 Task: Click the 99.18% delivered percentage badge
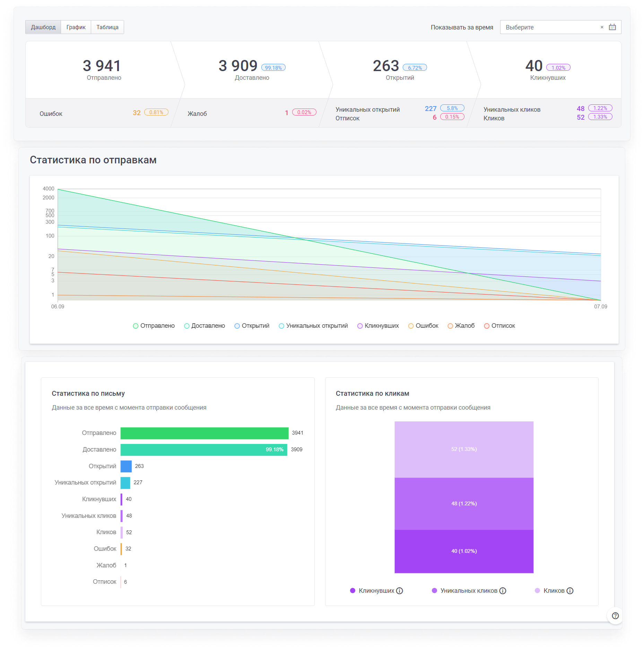[273, 68]
